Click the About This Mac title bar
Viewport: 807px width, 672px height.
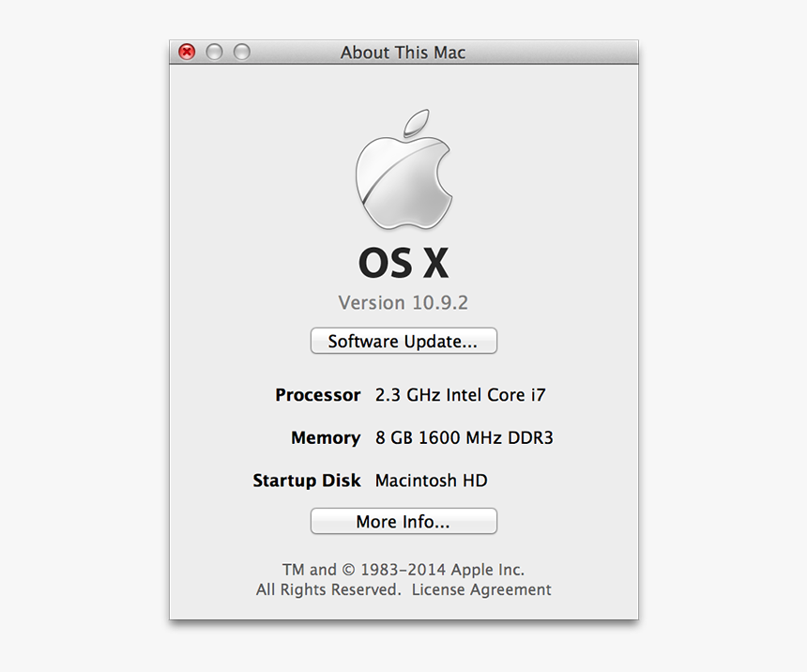pyautogui.click(x=403, y=53)
